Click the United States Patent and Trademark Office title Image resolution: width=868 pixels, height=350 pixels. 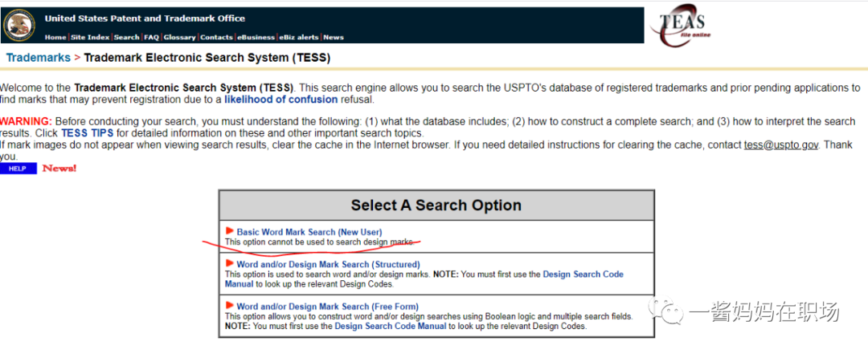[x=145, y=18]
